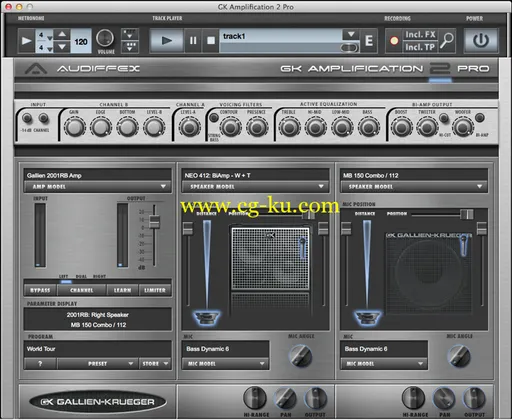Toggle the input Channel switch
This screenshot has width=512, height=420.
coord(43,118)
